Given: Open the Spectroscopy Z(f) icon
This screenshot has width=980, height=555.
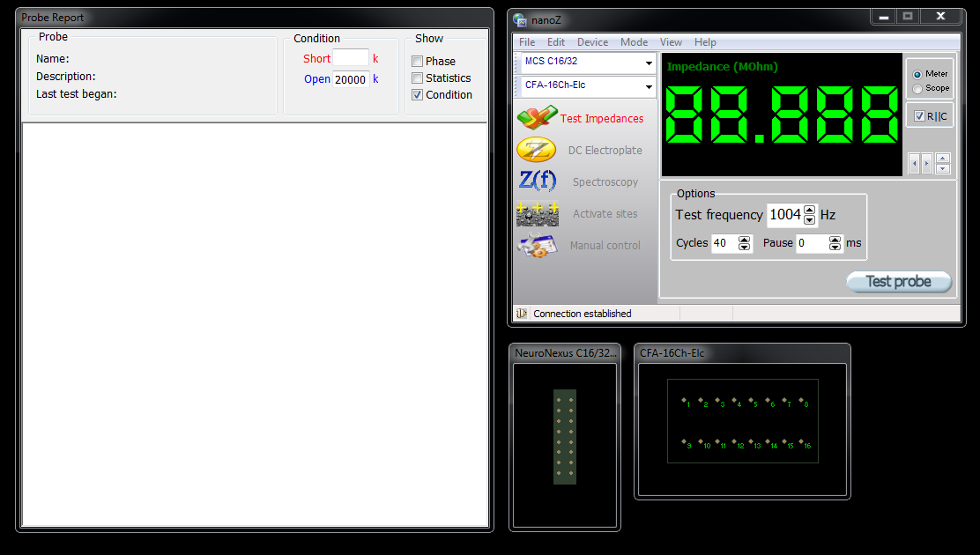Looking at the screenshot, I should coord(537,181).
